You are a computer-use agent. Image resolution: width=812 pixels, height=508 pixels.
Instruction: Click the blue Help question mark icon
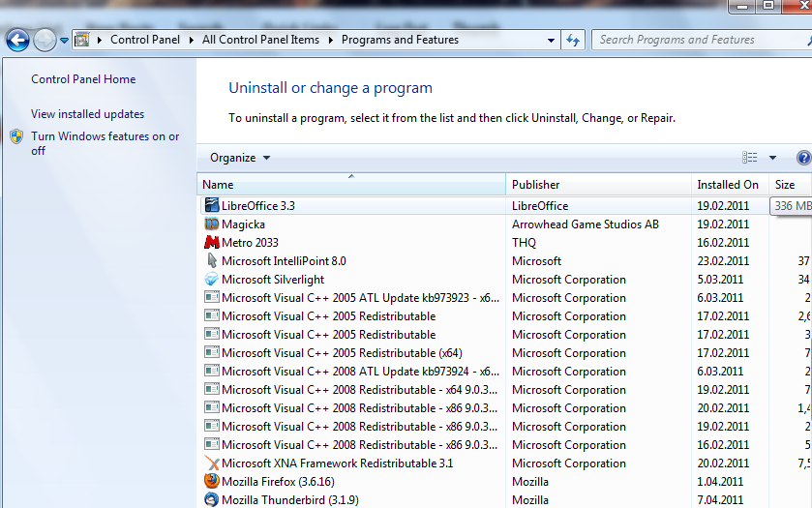tap(803, 158)
